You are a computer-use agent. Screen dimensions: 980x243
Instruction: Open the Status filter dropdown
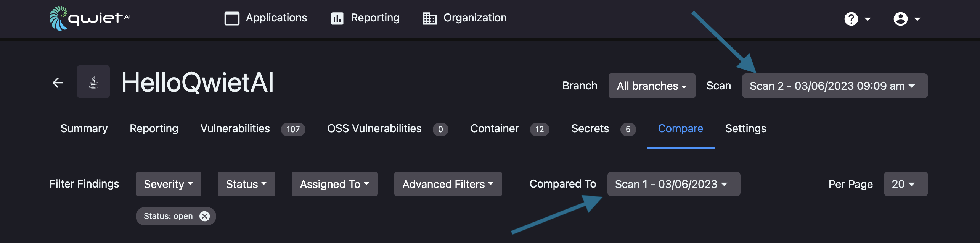[x=246, y=184]
